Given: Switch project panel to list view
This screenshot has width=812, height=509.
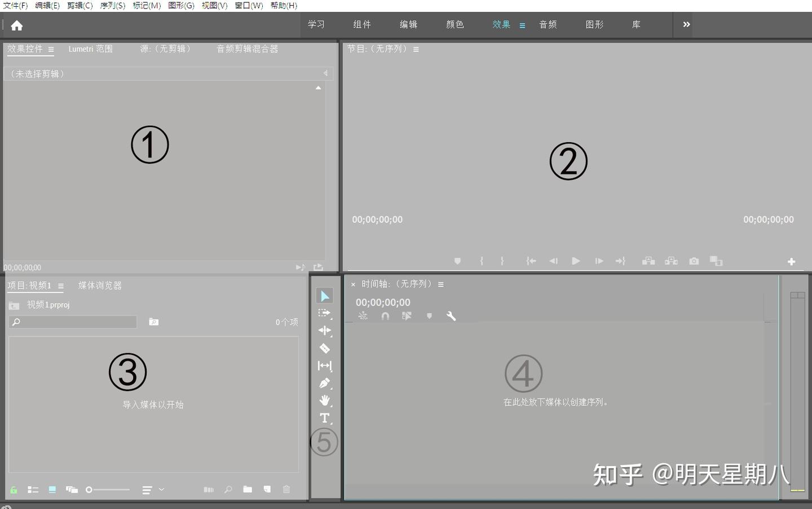Looking at the screenshot, I should 33,490.
